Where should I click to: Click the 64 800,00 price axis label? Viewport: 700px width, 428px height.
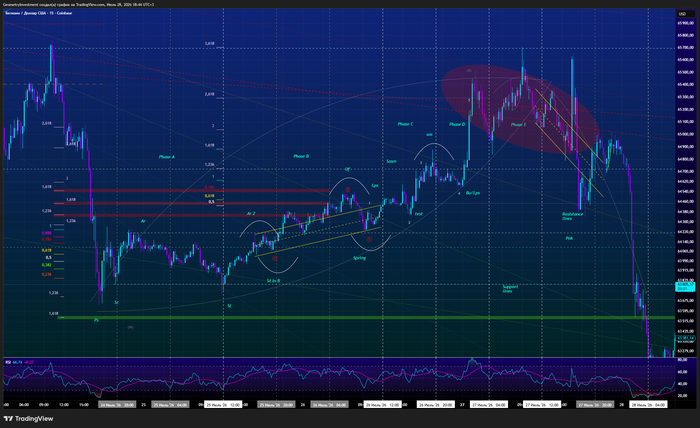pyautogui.click(x=685, y=159)
